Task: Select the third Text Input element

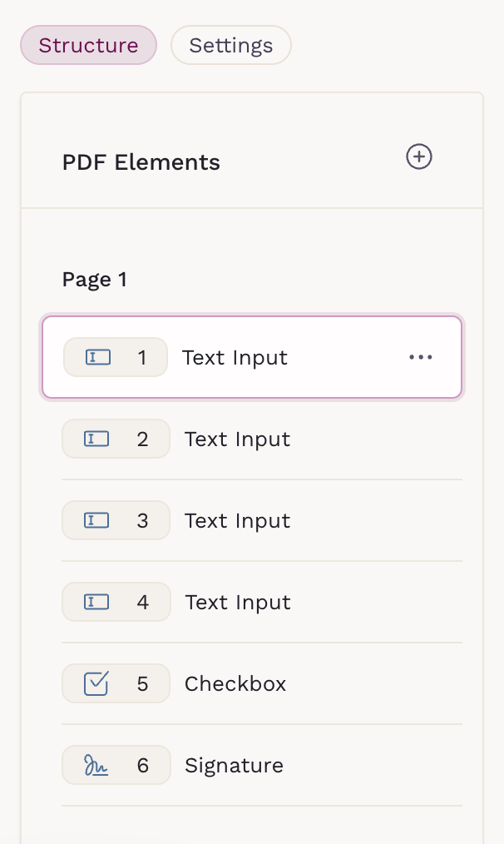Action: (x=237, y=521)
